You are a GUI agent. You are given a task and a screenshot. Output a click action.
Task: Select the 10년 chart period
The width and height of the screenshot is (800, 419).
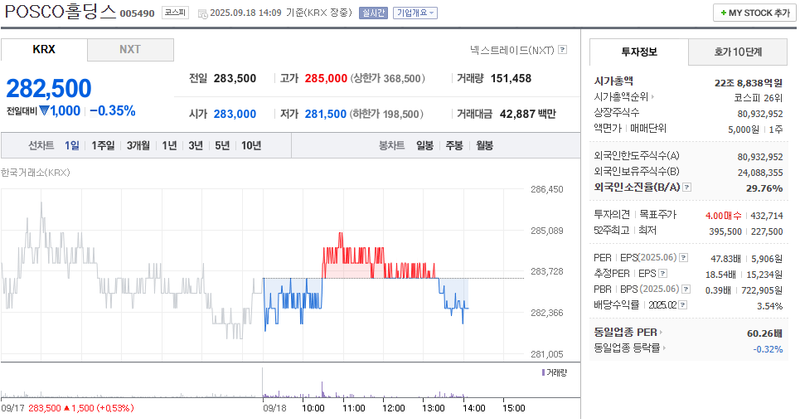[252, 146]
